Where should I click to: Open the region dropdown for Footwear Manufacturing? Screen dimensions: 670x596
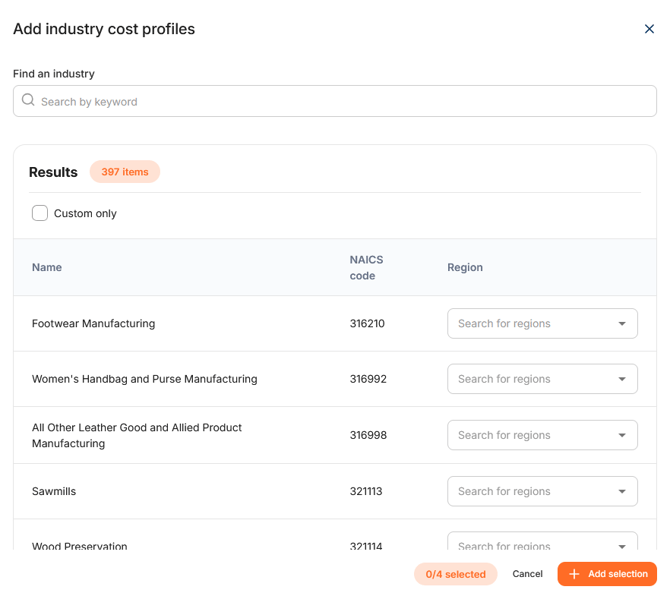[x=542, y=323]
